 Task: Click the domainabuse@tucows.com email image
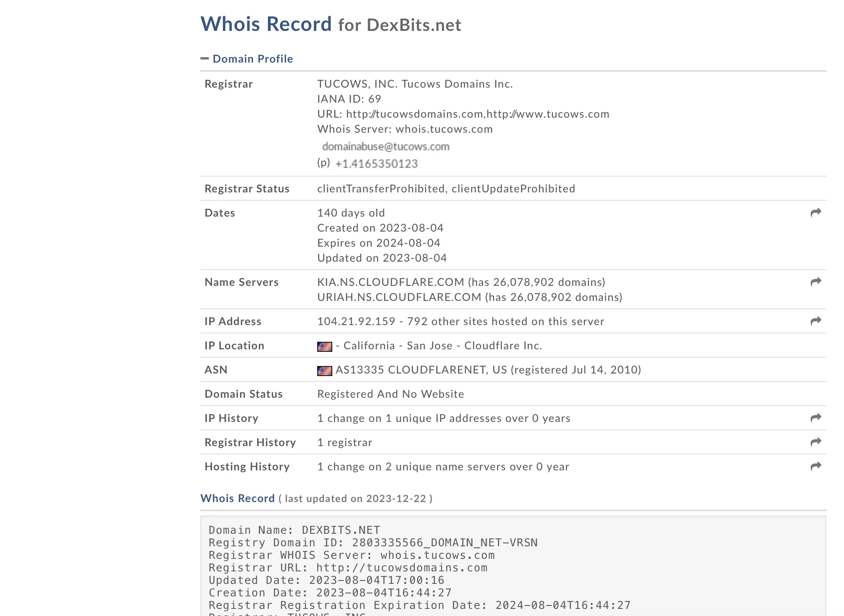tap(386, 146)
